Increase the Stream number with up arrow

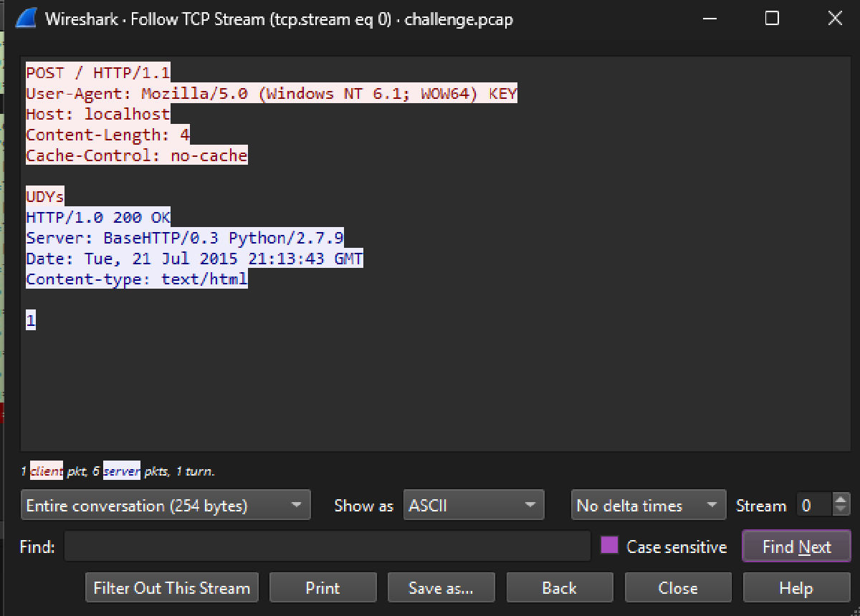coord(841,499)
